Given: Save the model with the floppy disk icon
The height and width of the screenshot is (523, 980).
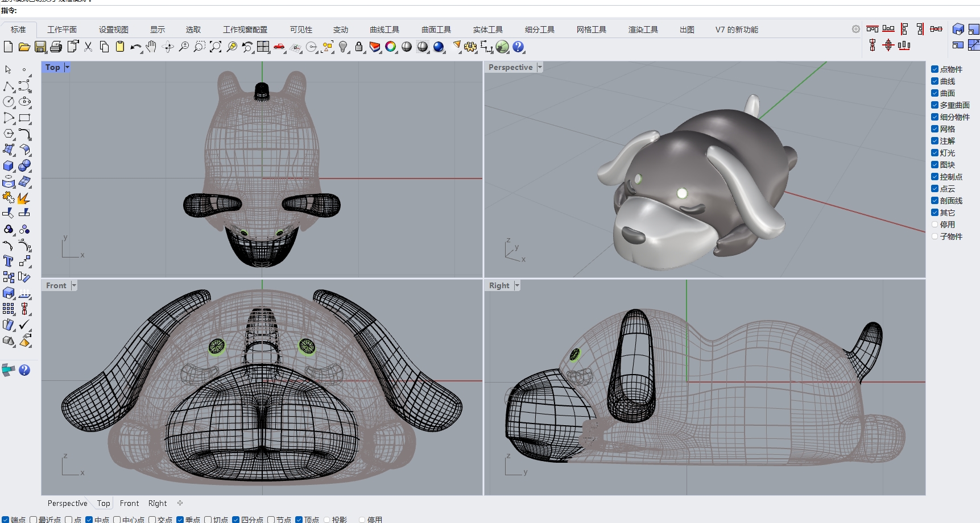Looking at the screenshot, I should (x=40, y=47).
